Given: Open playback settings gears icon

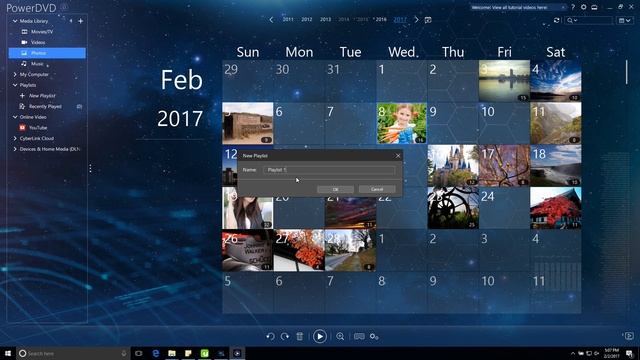Looking at the screenshot, I should 374,336.
